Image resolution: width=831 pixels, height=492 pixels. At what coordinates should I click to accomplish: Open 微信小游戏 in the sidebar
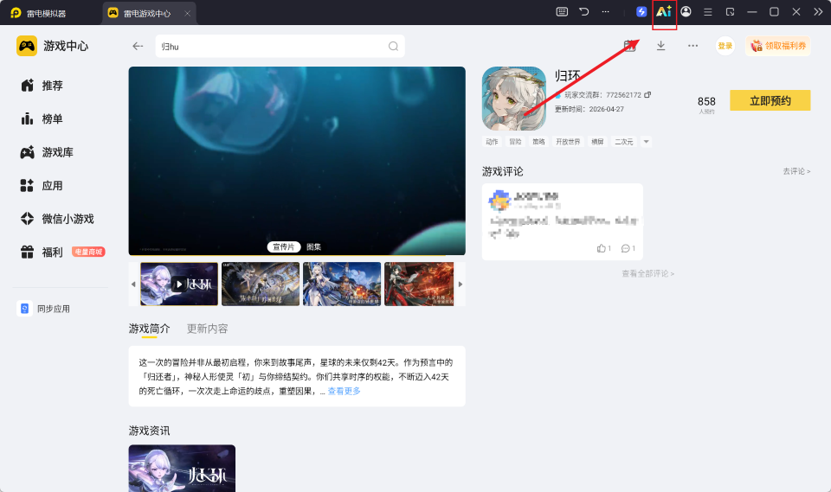tap(57, 218)
